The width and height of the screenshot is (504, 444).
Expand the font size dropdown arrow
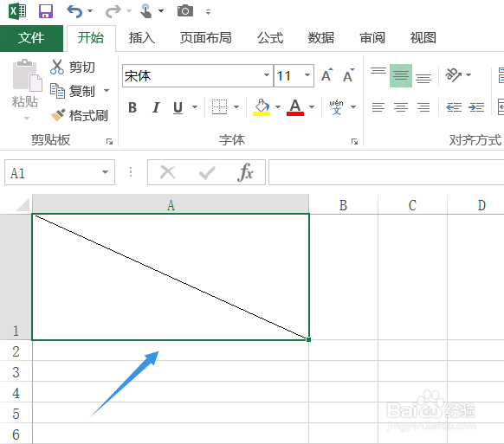point(307,75)
